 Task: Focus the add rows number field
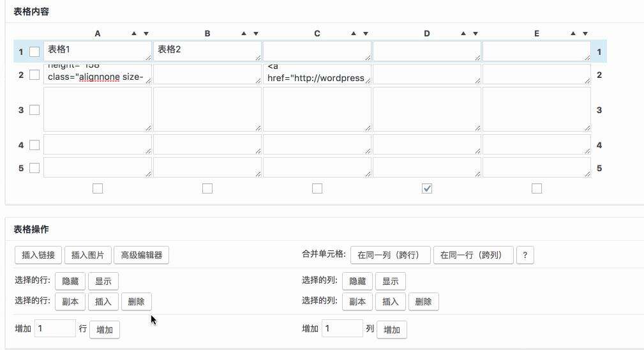[55, 328]
